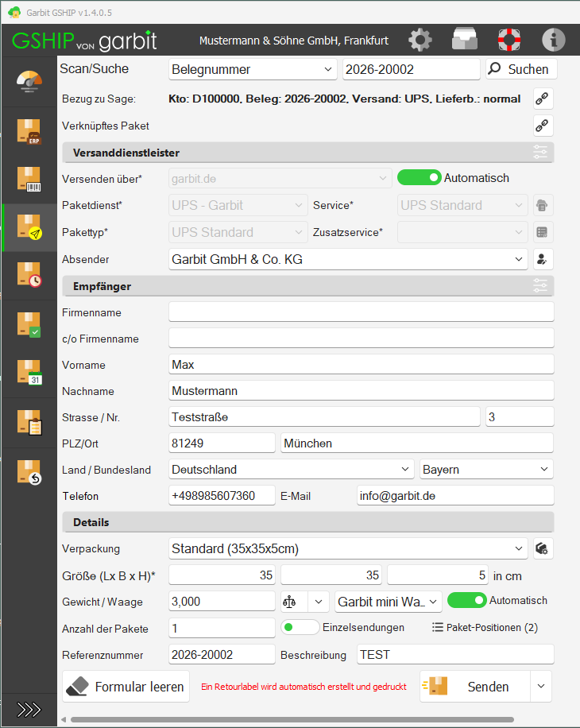Open the Land dropdown showing Deutschland
The height and width of the screenshot is (728, 580).
pos(292,470)
